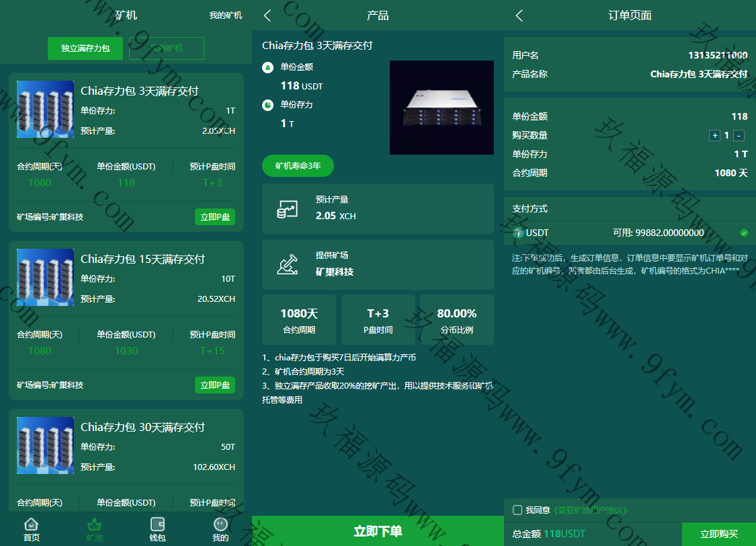The image size is (756, 546).
Task: Switch to the outlined 矿机 tab
Action: pyautogui.click(x=166, y=48)
